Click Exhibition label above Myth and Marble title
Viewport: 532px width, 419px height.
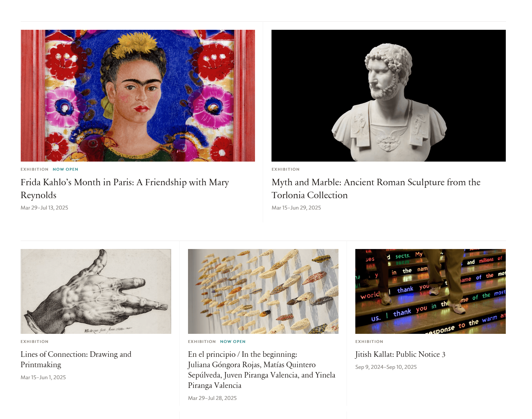(x=286, y=169)
